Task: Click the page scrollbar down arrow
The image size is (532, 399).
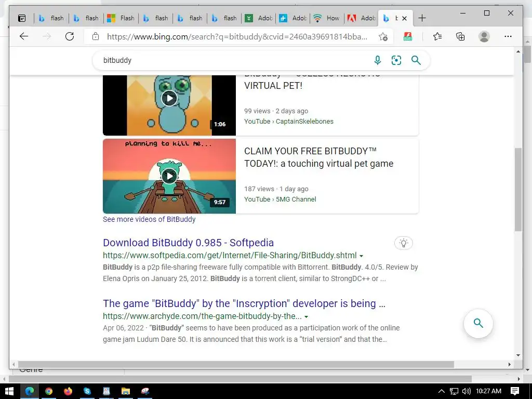Action: (518, 355)
